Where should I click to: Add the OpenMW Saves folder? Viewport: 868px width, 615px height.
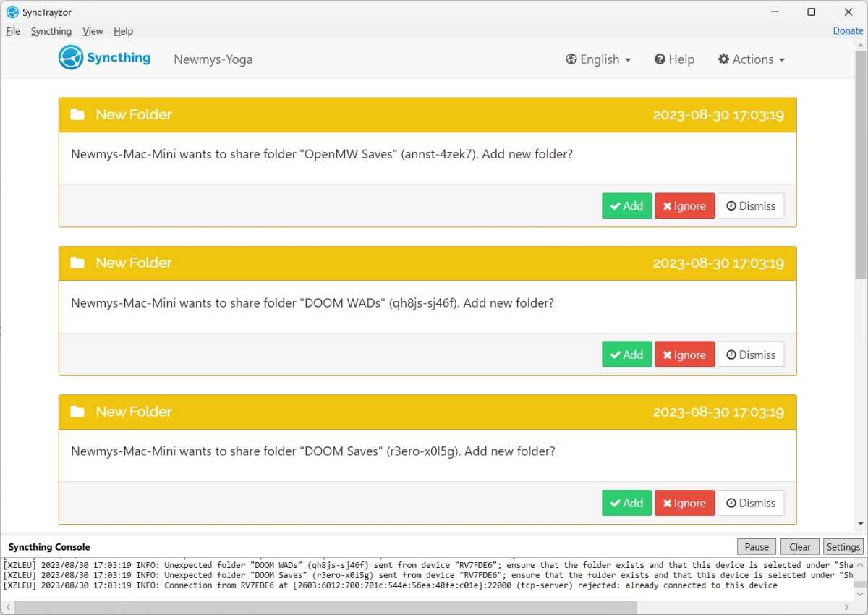coord(627,205)
